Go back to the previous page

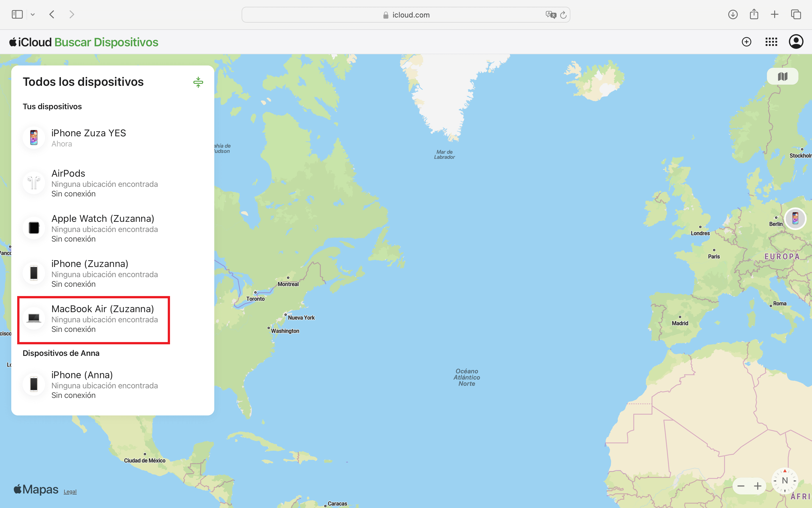tap(52, 14)
